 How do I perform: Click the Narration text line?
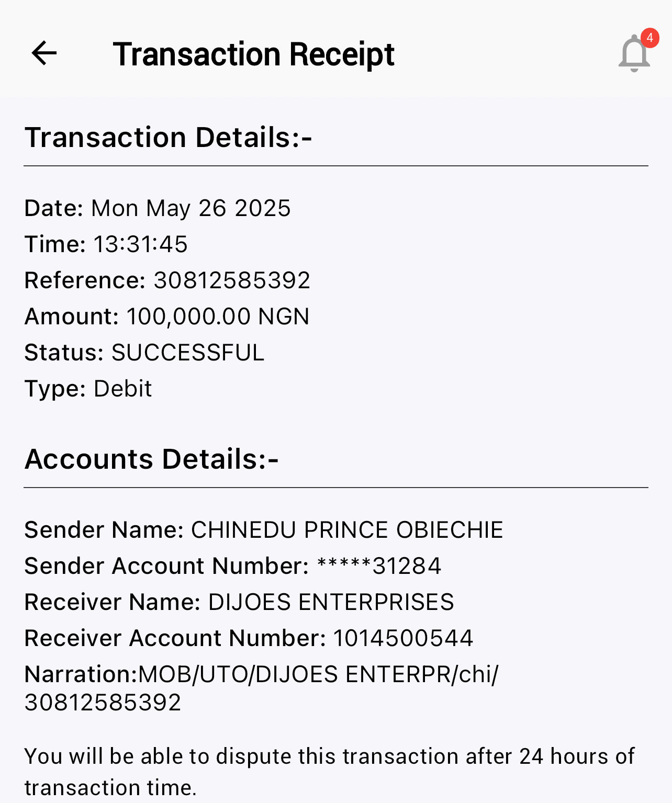pos(262,674)
